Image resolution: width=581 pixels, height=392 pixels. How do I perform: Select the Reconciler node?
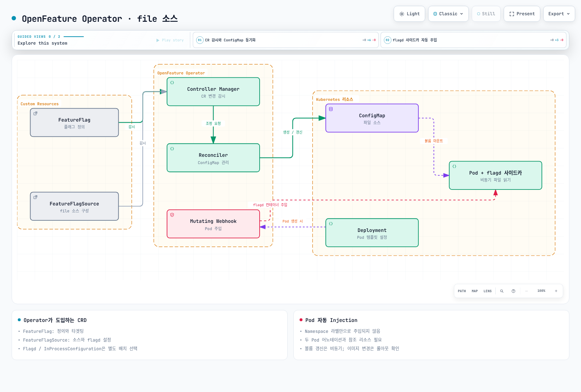click(x=213, y=158)
